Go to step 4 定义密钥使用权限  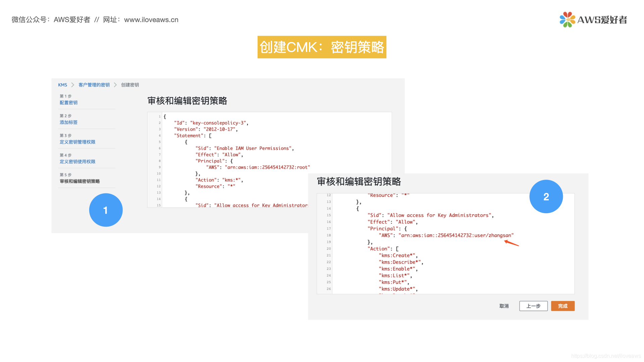(x=77, y=162)
